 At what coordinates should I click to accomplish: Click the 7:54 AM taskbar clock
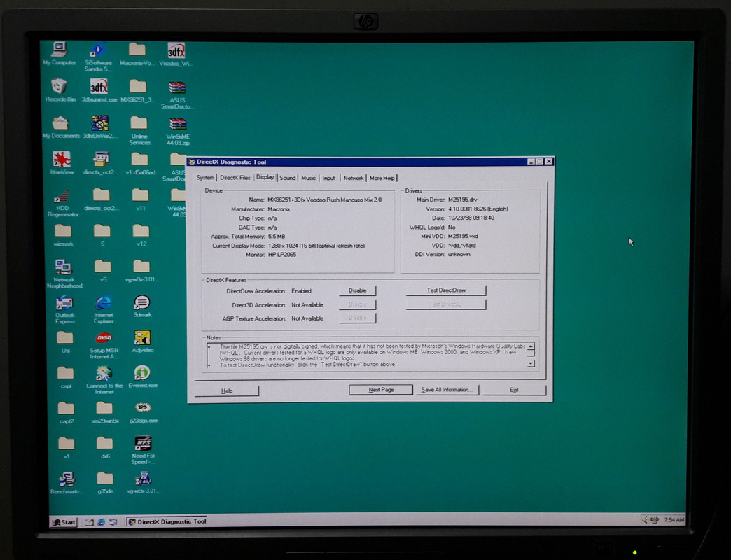(674, 519)
